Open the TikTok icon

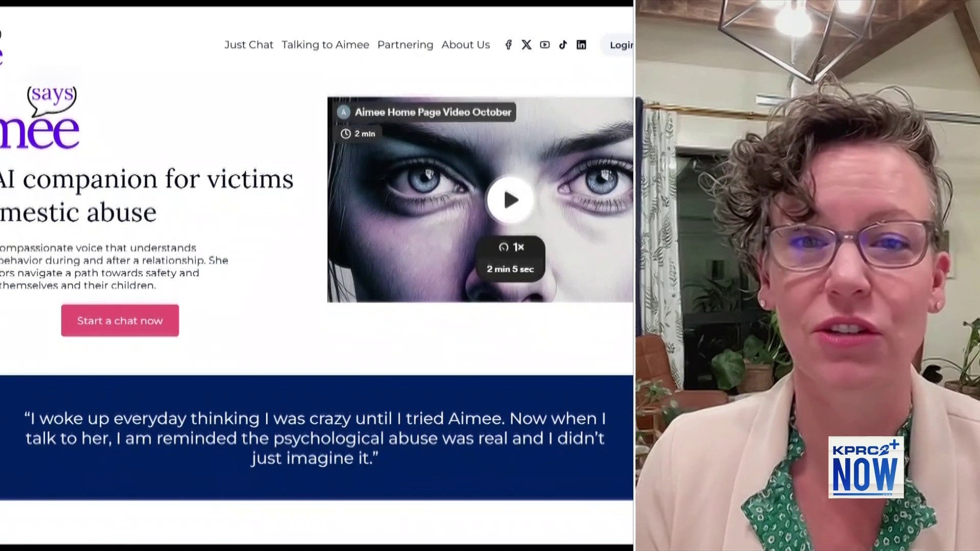coord(563,45)
